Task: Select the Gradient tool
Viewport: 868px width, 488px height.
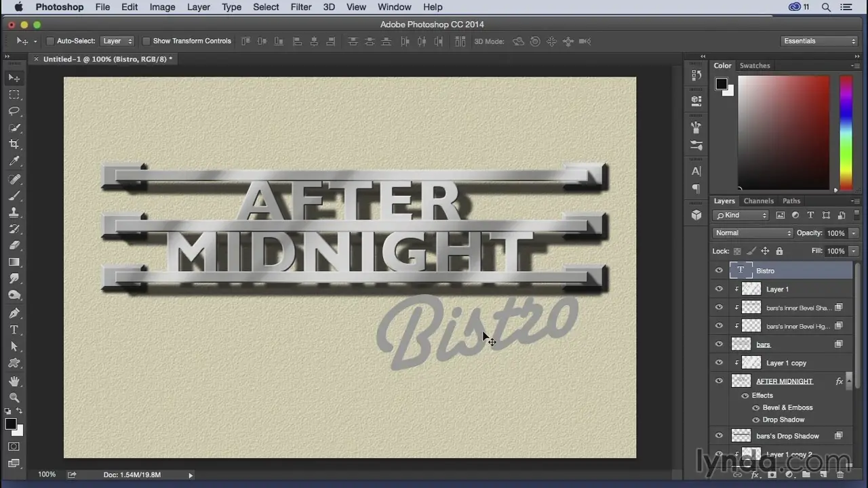Action: (x=14, y=262)
